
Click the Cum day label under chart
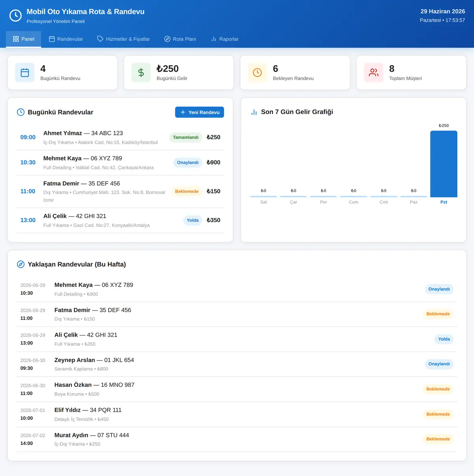[354, 202]
